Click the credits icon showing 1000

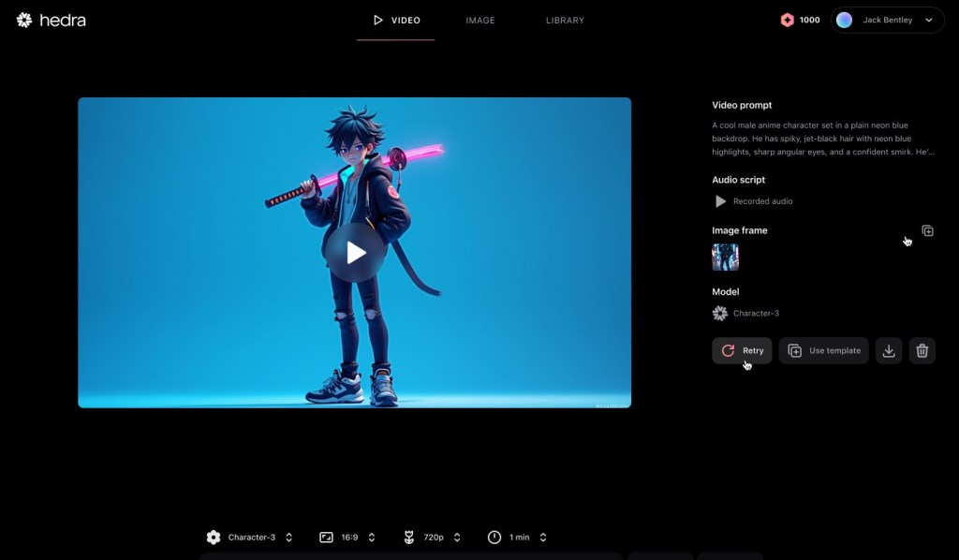(x=788, y=20)
